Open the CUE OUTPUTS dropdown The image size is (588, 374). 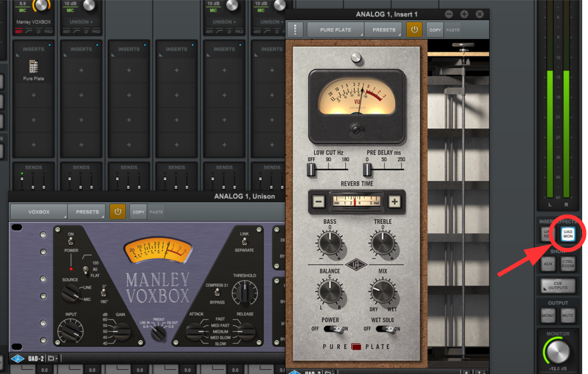(x=558, y=286)
